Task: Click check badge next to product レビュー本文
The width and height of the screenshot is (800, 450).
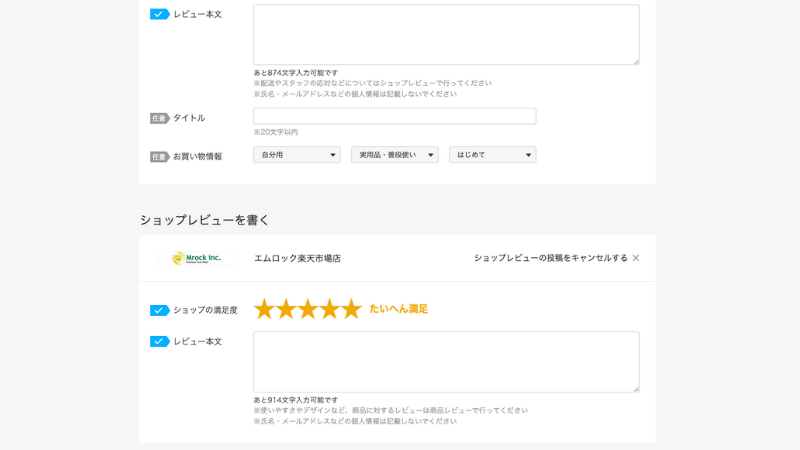Action: pos(160,14)
